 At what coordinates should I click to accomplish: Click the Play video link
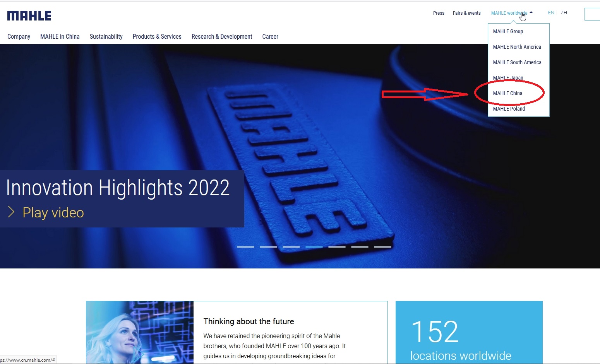53,213
